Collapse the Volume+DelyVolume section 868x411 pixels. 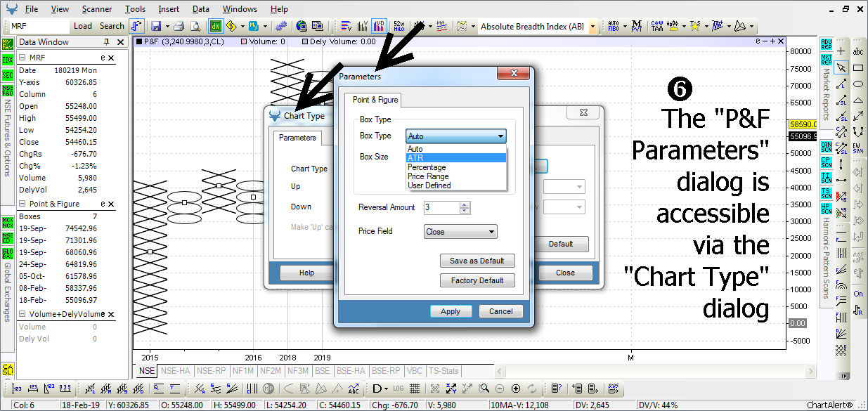point(22,314)
